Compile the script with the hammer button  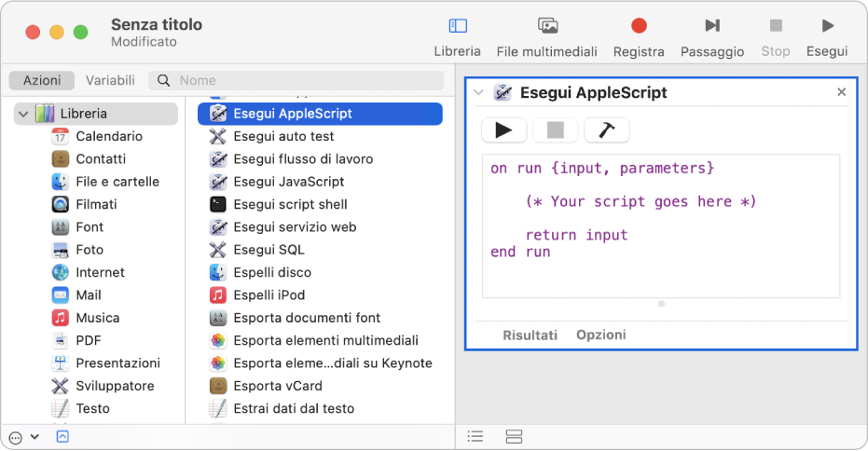pyautogui.click(x=606, y=130)
